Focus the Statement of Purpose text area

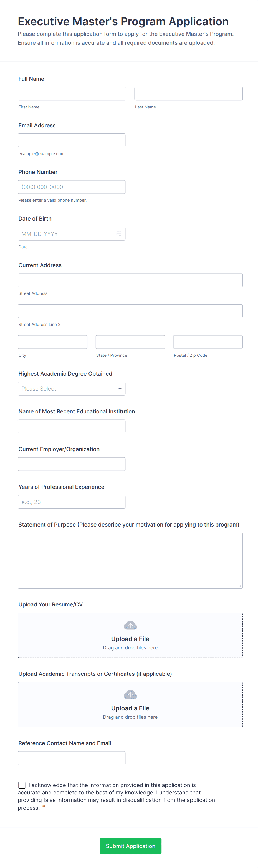click(x=130, y=560)
